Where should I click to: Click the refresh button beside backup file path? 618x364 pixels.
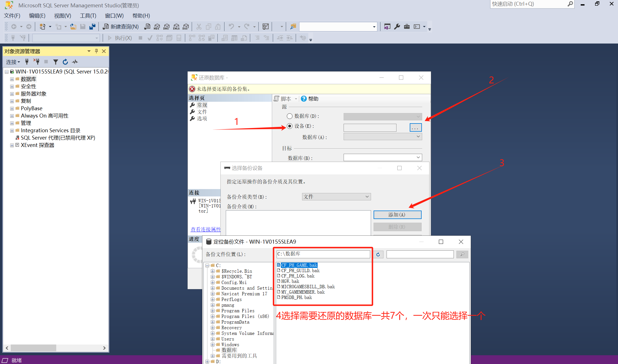[378, 254]
